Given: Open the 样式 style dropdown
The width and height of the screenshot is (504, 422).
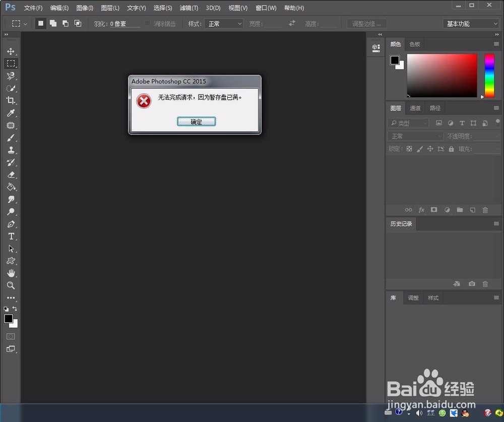Looking at the screenshot, I should (224, 24).
